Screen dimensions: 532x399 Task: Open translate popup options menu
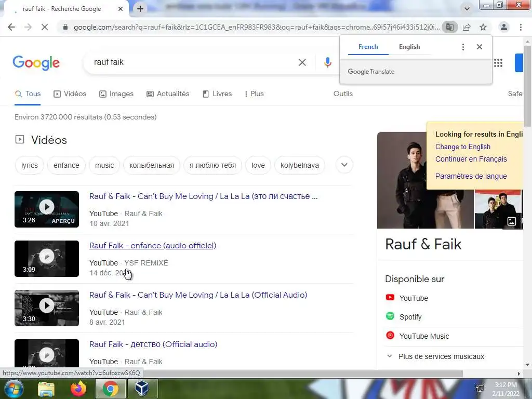463,47
